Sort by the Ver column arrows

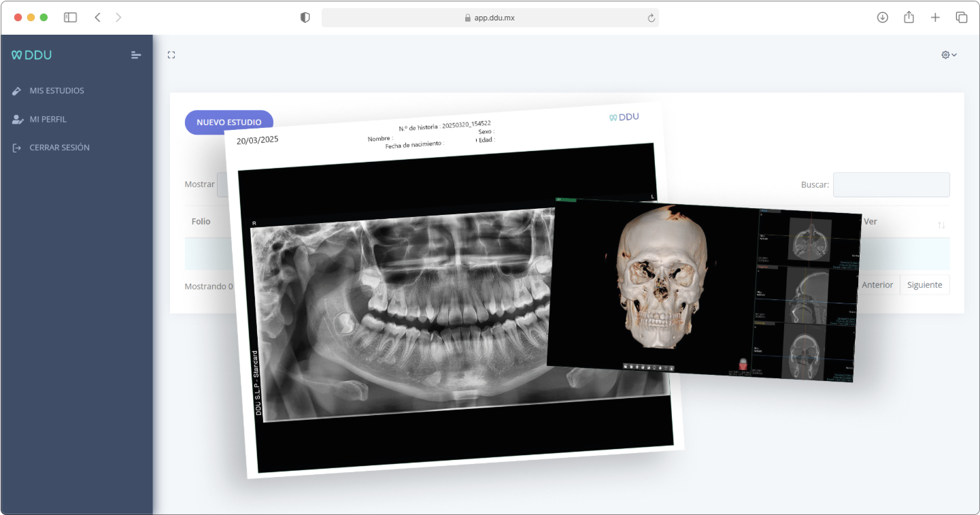941,225
